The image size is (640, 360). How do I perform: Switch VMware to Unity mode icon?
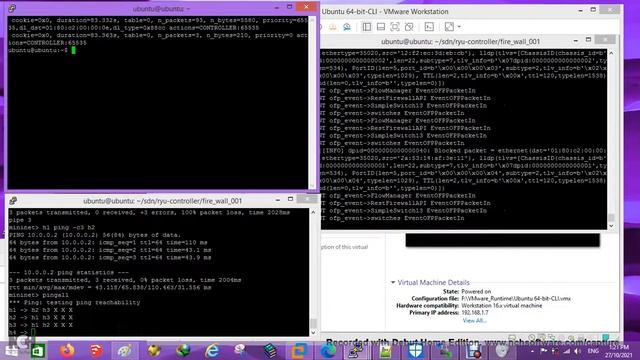[409, 27]
